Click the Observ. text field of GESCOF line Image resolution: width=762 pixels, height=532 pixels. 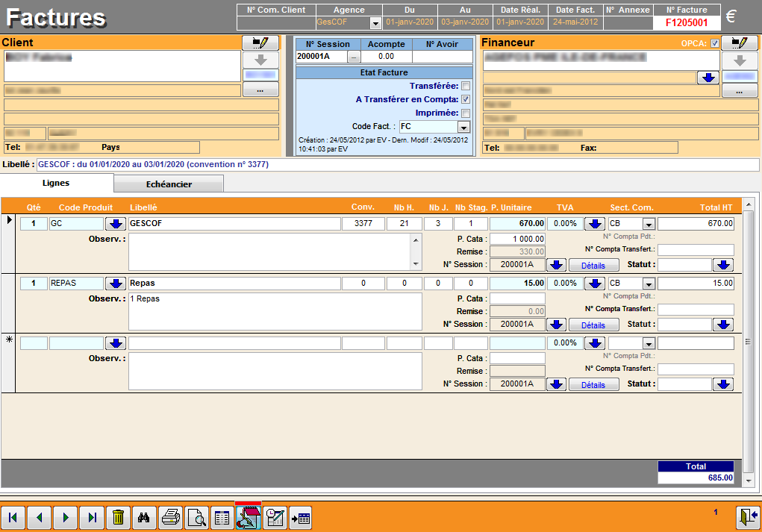[269, 251]
